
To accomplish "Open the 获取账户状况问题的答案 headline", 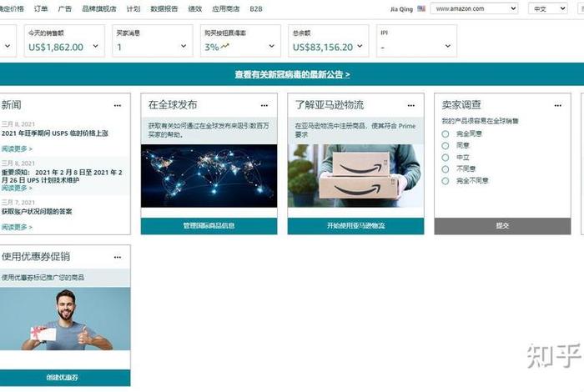I will click(x=37, y=212).
